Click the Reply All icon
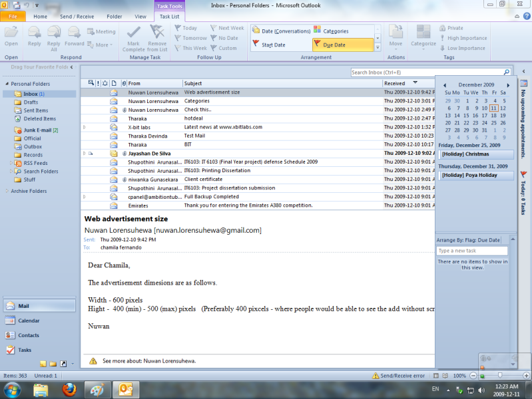Viewport: 532px width, 399px height. pos(54,33)
